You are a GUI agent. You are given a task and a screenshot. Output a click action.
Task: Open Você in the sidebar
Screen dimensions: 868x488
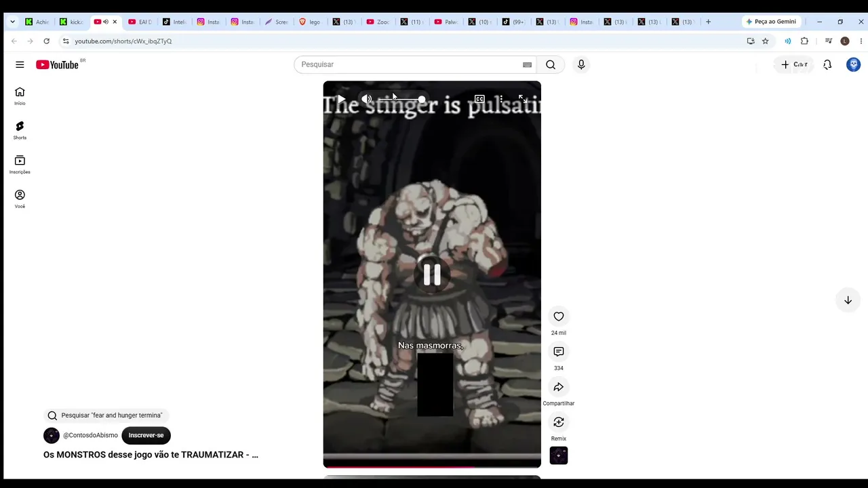(x=20, y=199)
